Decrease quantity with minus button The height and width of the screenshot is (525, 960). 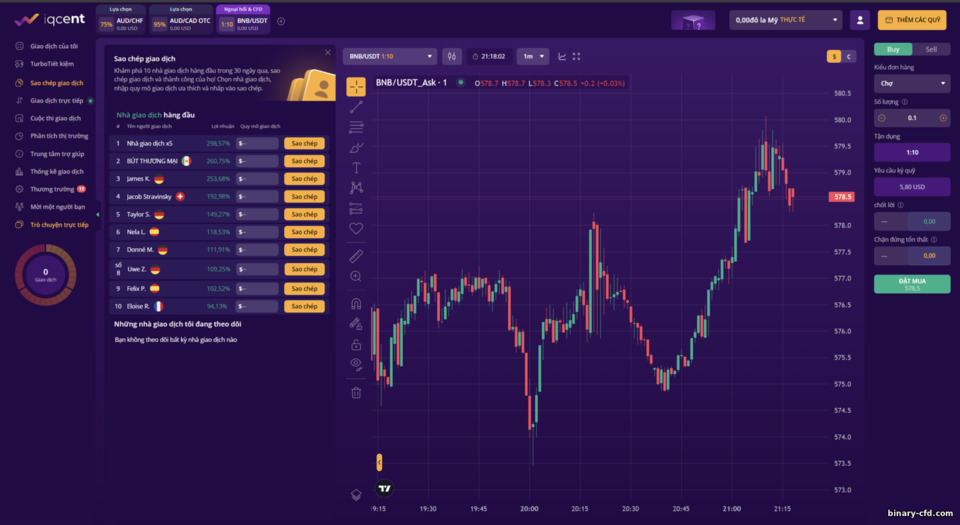882,118
